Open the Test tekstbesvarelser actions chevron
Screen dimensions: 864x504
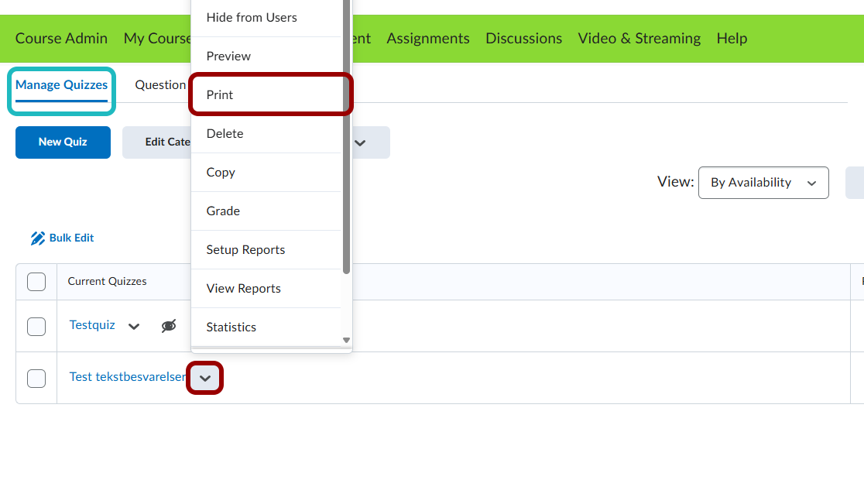point(205,379)
